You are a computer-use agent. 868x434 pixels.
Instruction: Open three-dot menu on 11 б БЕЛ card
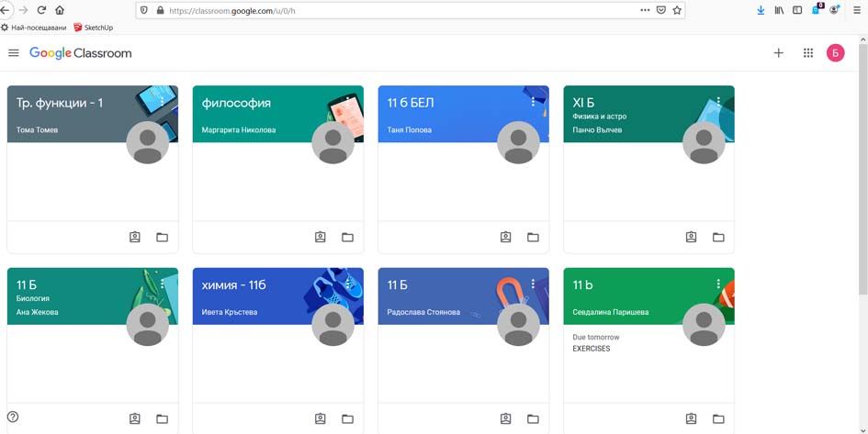pyautogui.click(x=533, y=102)
